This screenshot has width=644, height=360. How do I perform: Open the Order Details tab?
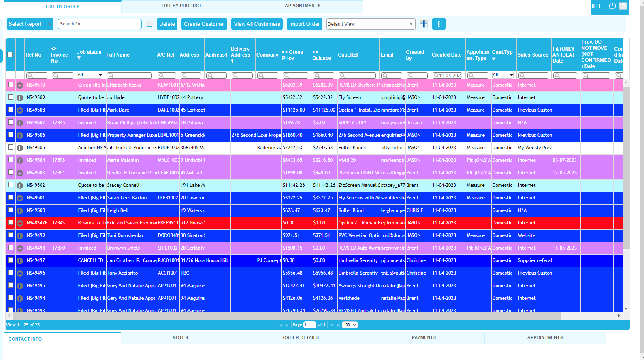point(301,337)
